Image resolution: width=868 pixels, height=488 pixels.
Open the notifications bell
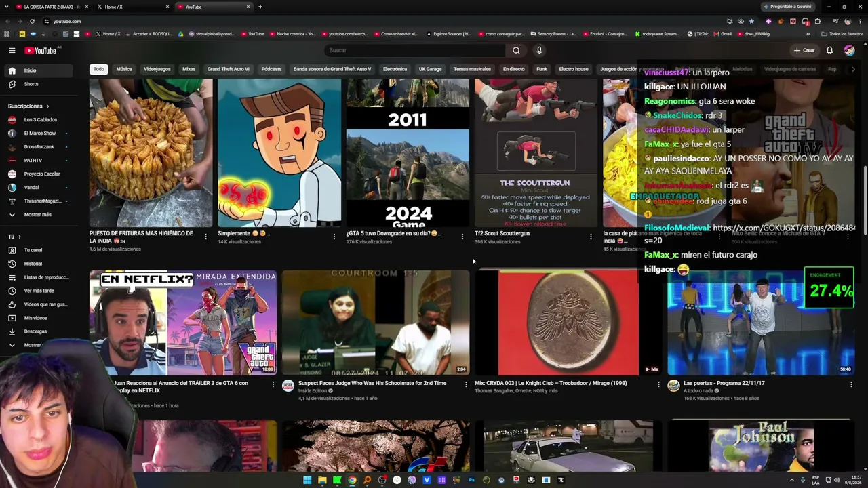[829, 50]
